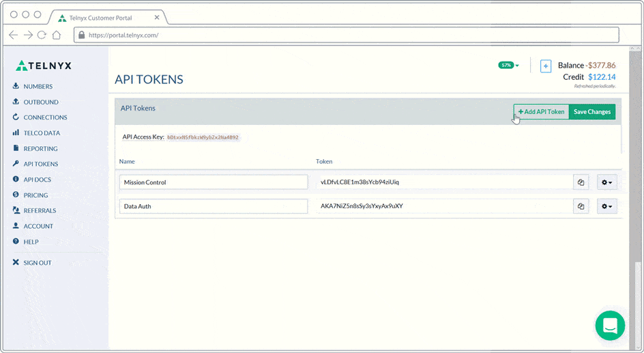Click the browser back arrow
644x353 pixels.
[13, 35]
